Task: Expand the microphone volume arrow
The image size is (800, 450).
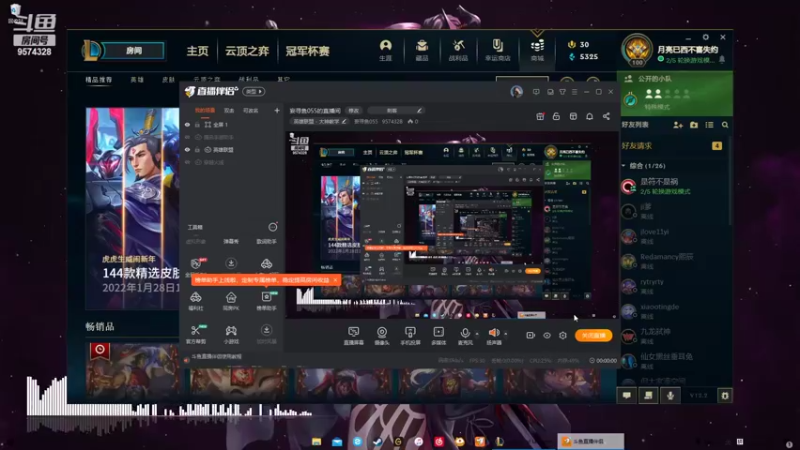Action: (477, 334)
